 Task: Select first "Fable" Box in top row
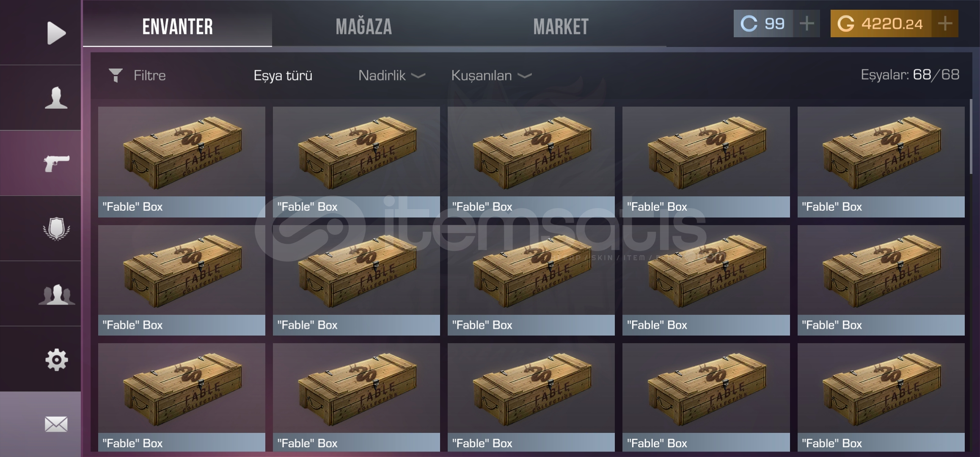click(182, 162)
